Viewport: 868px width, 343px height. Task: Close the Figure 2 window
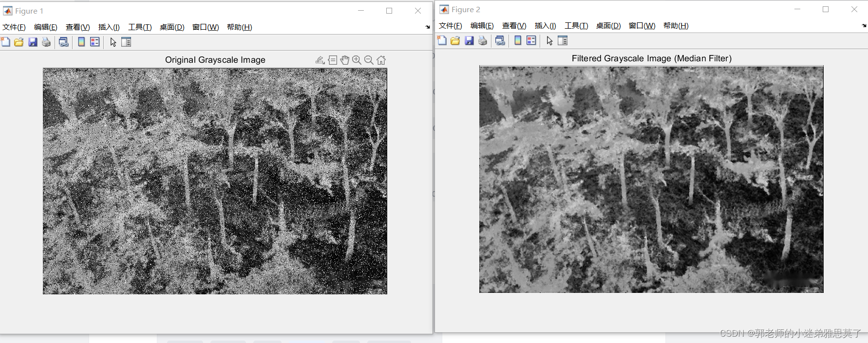854,9
